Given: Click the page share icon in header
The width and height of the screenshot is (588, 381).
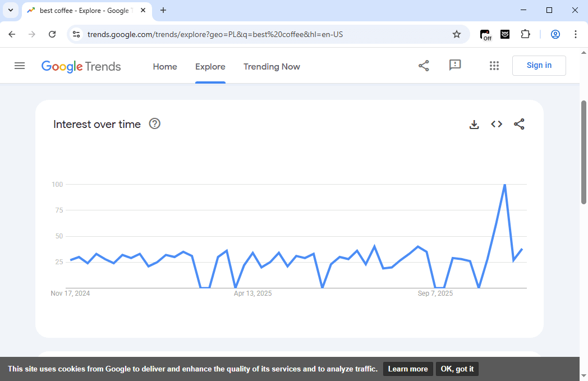Looking at the screenshot, I should point(424,66).
